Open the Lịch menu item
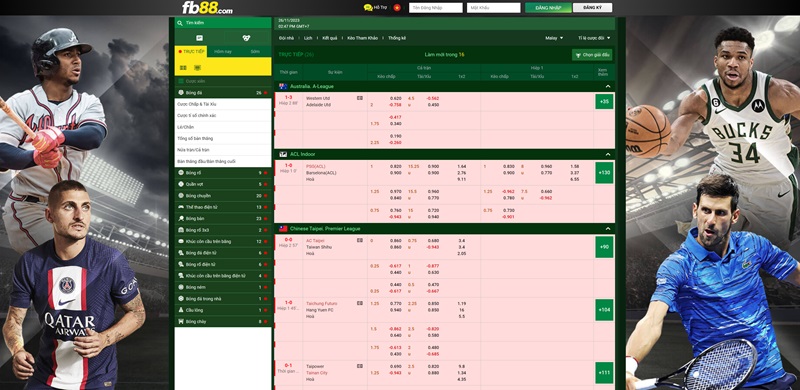 [308, 38]
